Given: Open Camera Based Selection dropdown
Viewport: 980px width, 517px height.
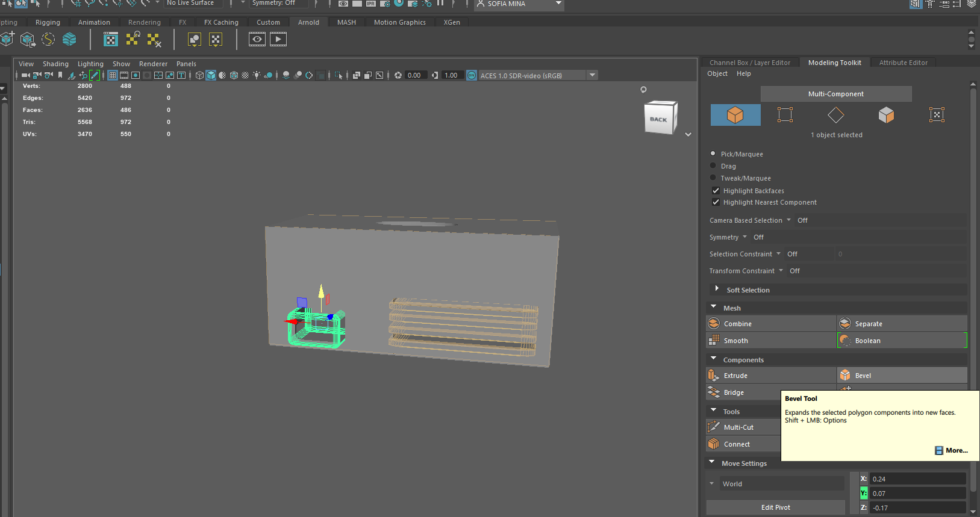Looking at the screenshot, I should pyautogui.click(x=788, y=220).
